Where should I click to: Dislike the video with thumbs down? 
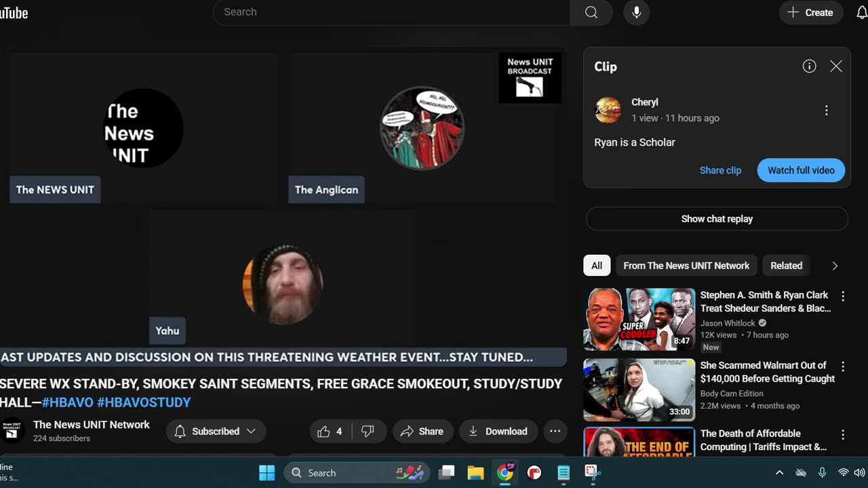point(368,431)
